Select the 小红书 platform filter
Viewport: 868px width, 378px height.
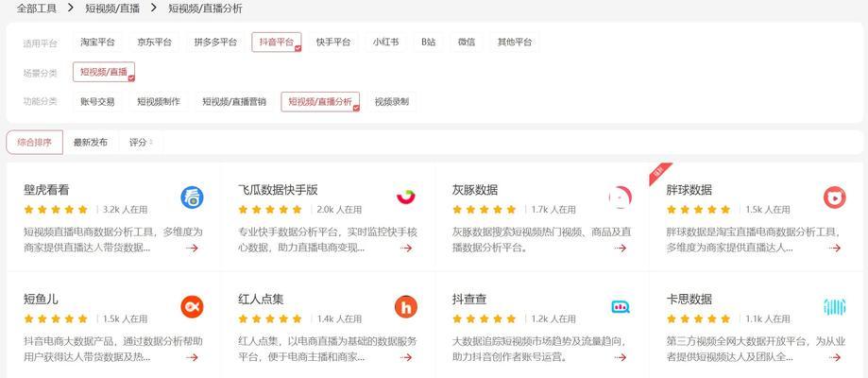tap(386, 43)
